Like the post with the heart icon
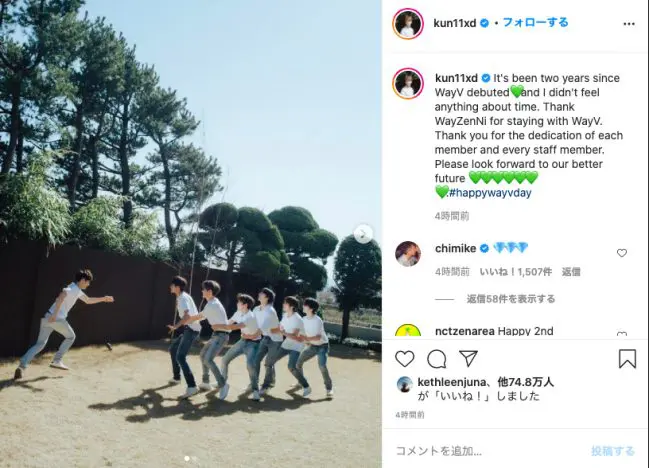Viewport: 649px width, 468px height. (x=404, y=359)
